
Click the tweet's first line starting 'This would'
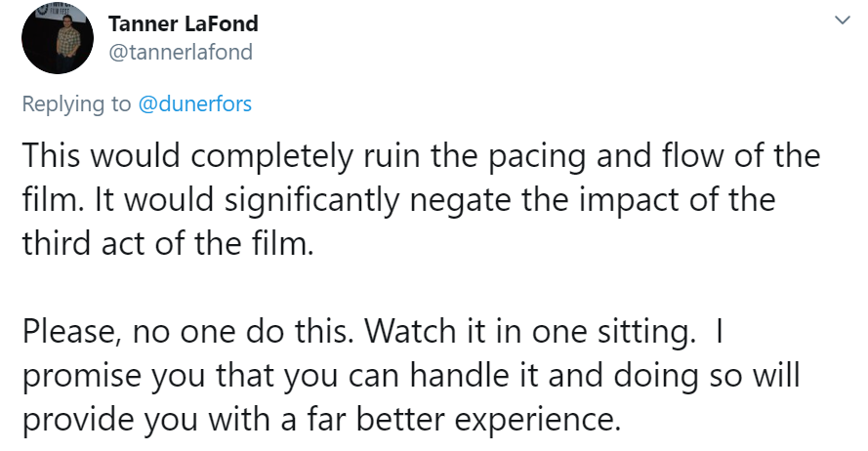click(x=421, y=155)
